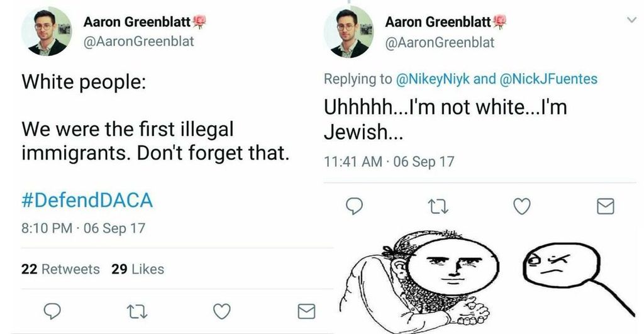Open @NickJFuentes profile mention

pos(548,79)
